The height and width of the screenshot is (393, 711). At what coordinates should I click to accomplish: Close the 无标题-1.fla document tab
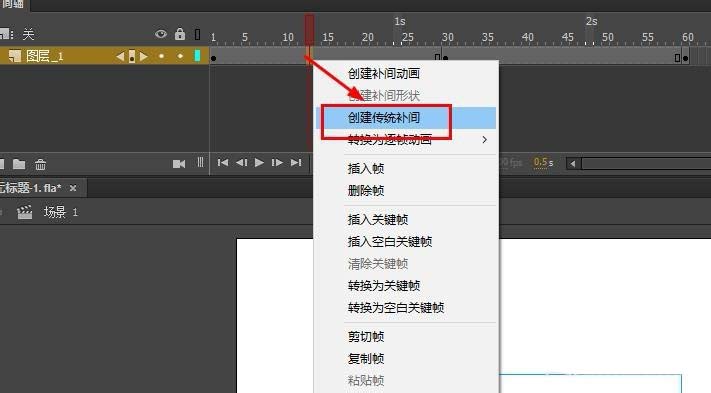click(73, 188)
